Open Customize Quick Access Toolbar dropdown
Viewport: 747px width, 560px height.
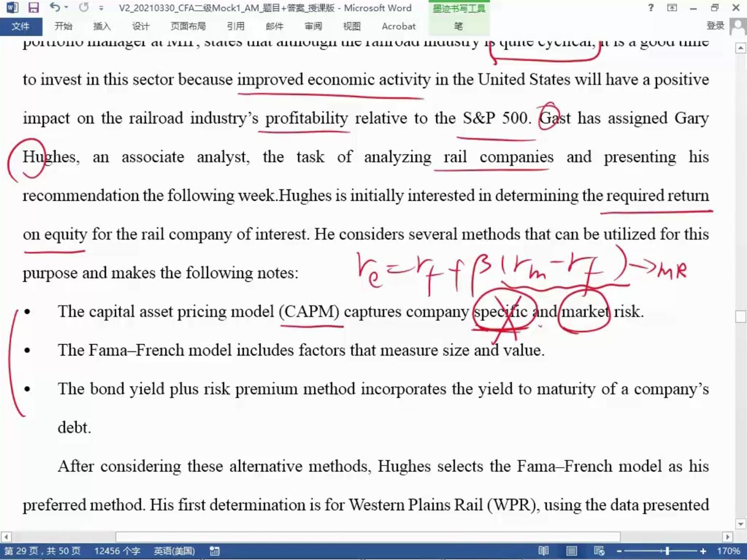click(x=101, y=8)
